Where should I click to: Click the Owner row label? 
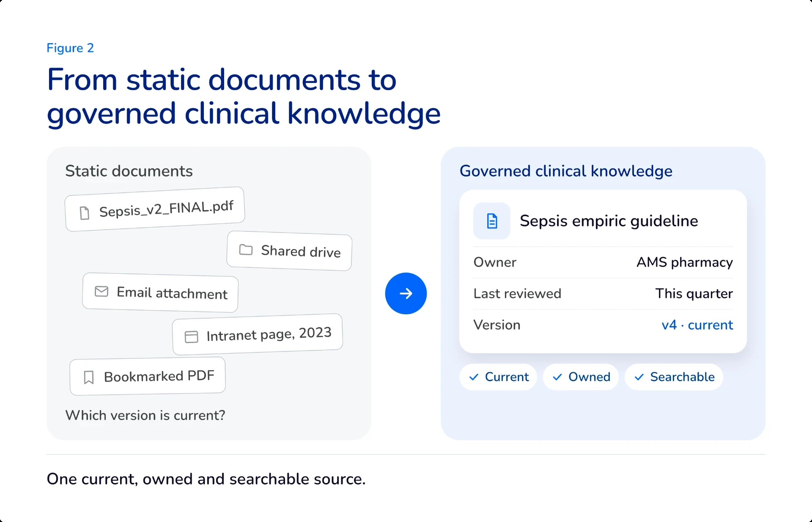(495, 262)
